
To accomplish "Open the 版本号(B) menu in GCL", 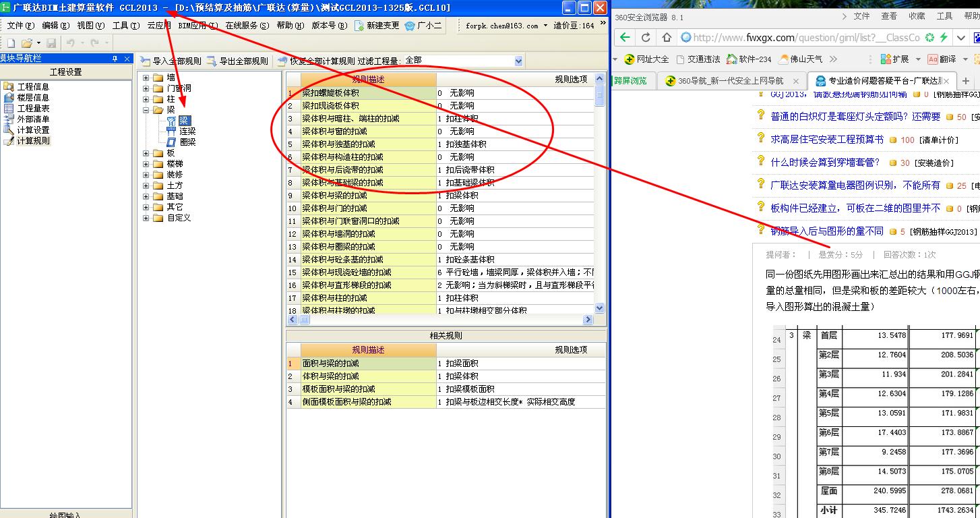I will coord(330,26).
